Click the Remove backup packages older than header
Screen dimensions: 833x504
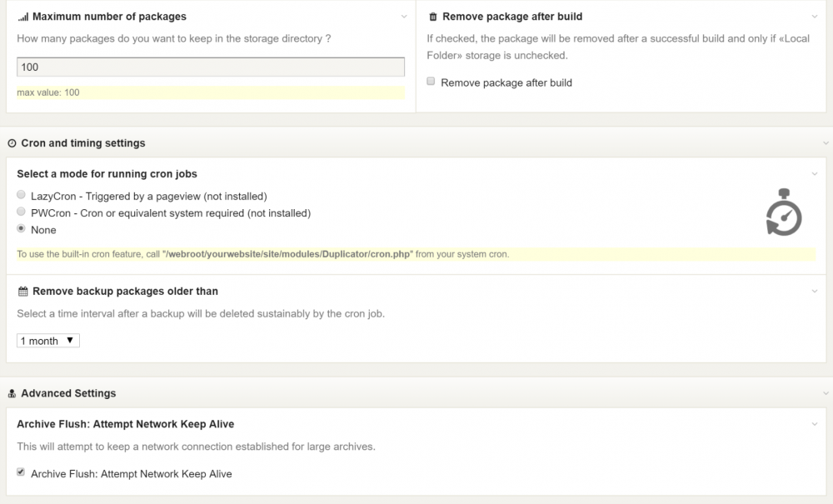125,292
